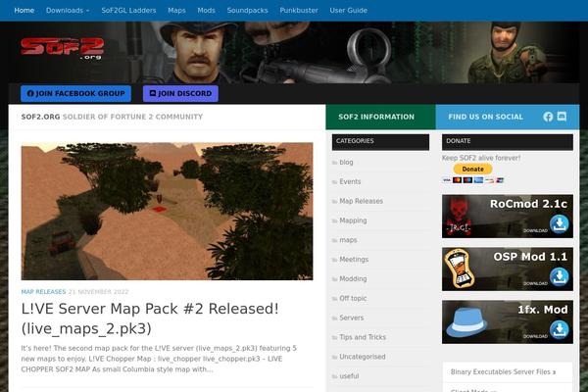Click the SOF2.ORG community heading text

tap(112, 117)
